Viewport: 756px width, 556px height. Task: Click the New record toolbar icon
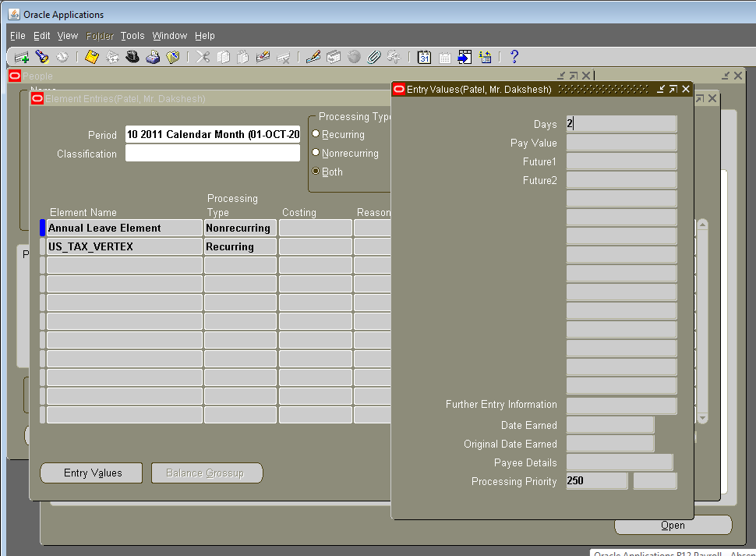tap(22, 58)
